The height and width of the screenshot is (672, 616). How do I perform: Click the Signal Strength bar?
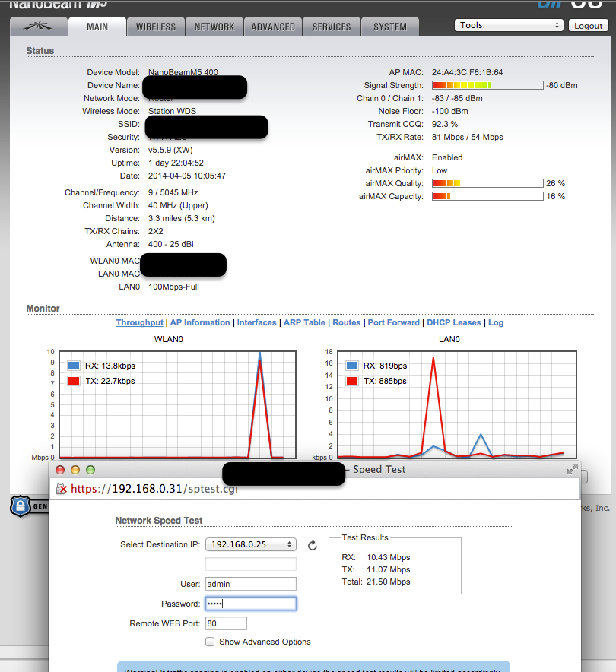coord(487,85)
